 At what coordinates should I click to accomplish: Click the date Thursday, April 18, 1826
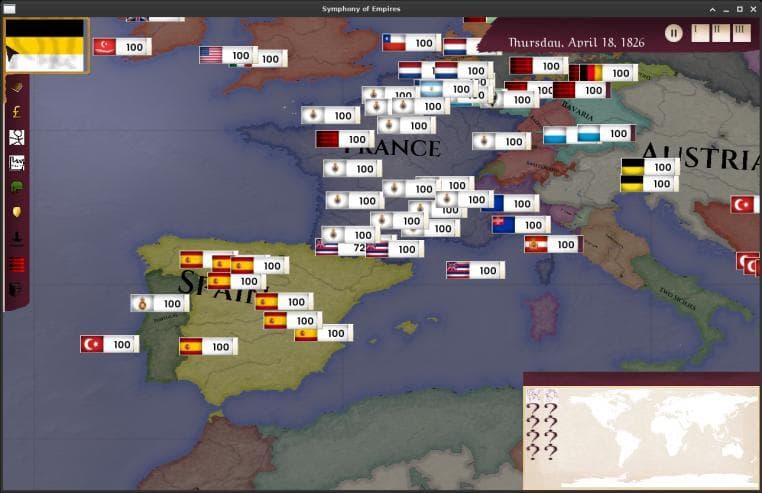(576, 42)
